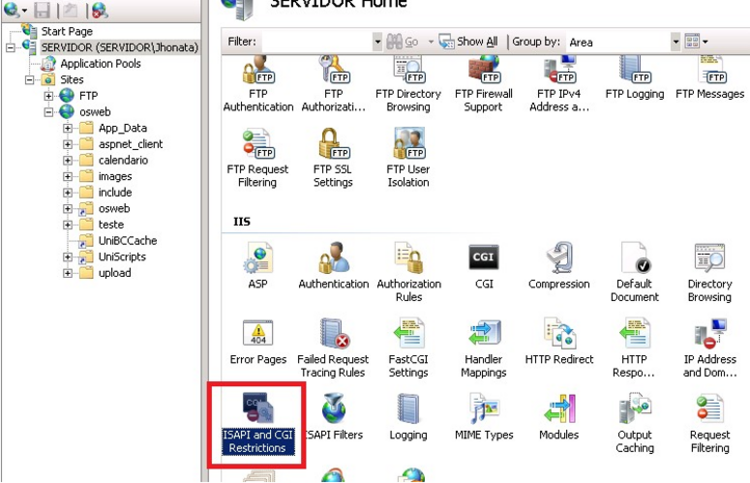Screen dimensions: 750x483
Task: Open Authorization Rules in IIS section
Action: click(409, 273)
